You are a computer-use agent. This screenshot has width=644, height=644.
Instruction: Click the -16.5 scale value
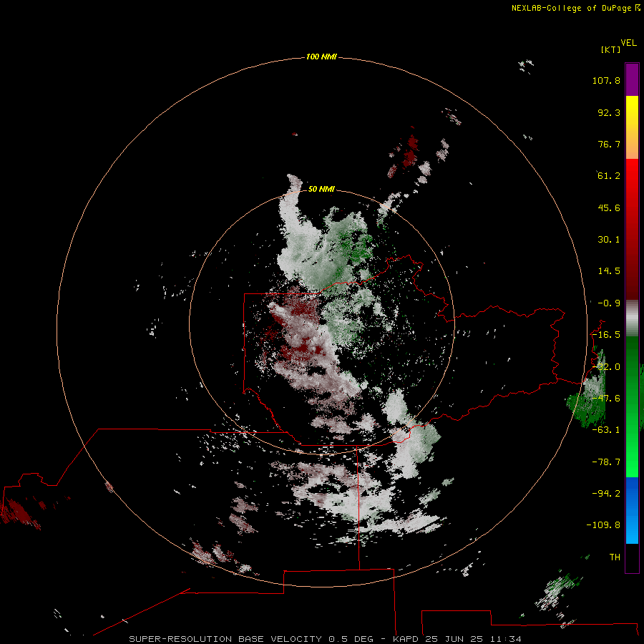[606, 335]
